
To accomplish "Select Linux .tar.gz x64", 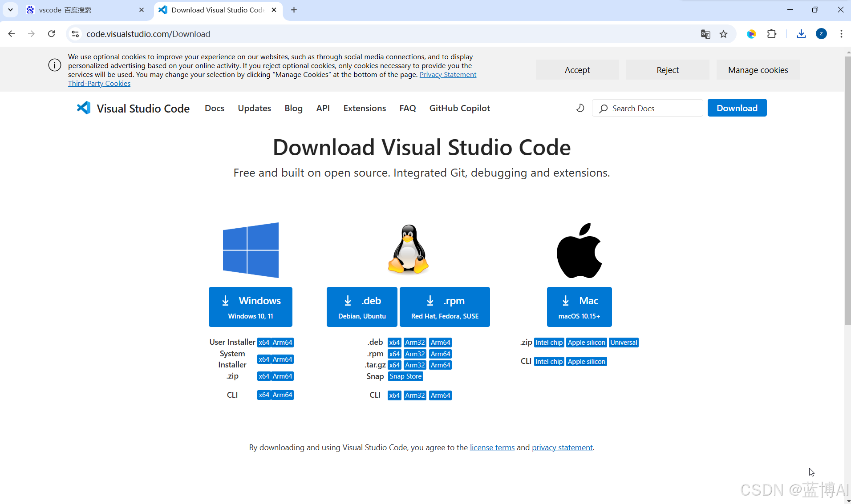I will (394, 365).
